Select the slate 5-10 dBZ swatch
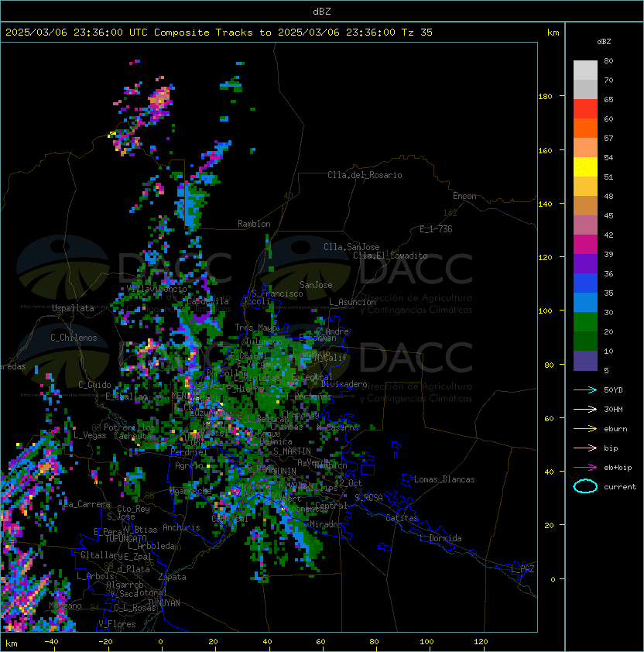The image size is (644, 652). click(x=585, y=361)
